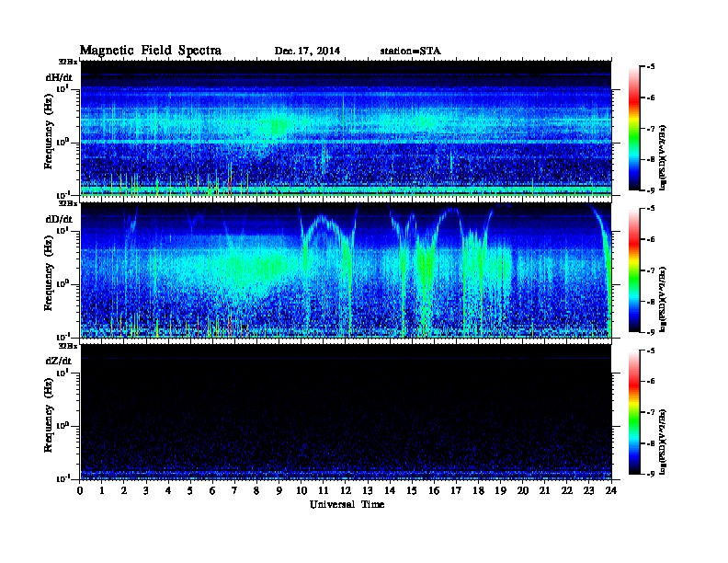Screen dimensions: 728x563
Task: Click the color bar beside the dH/dt panel
Action: click(x=634, y=129)
